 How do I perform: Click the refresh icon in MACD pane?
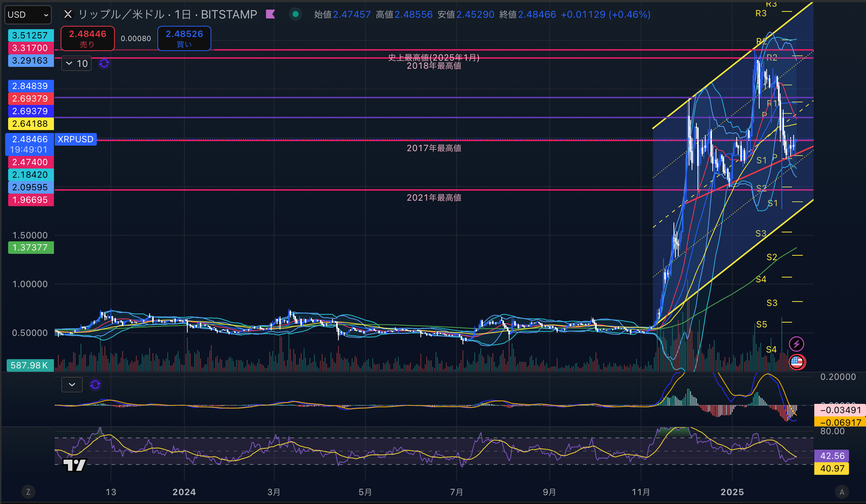95,385
